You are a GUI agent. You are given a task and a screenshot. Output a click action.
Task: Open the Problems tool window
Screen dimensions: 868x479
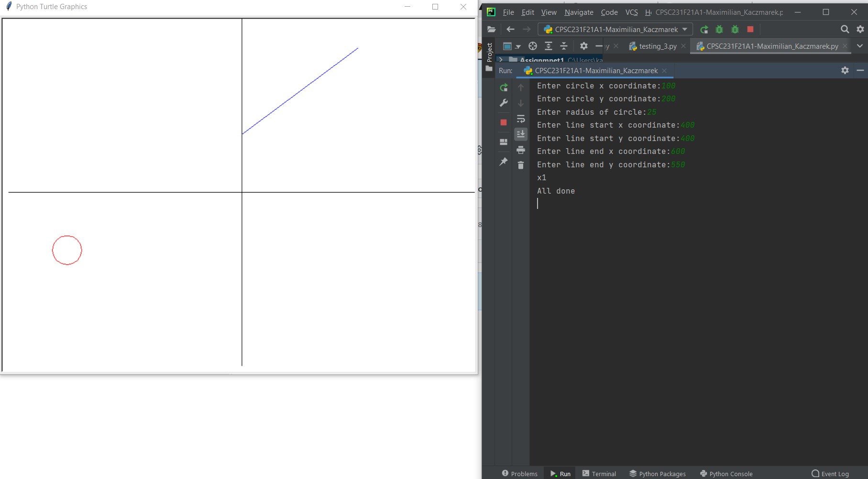click(x=519, y=474)
